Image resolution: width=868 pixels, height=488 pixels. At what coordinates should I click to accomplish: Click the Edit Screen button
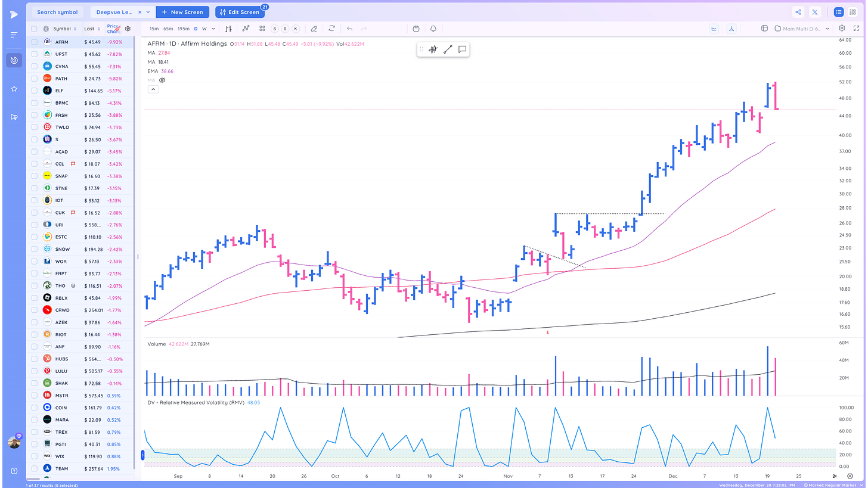[x=241, y=12]
